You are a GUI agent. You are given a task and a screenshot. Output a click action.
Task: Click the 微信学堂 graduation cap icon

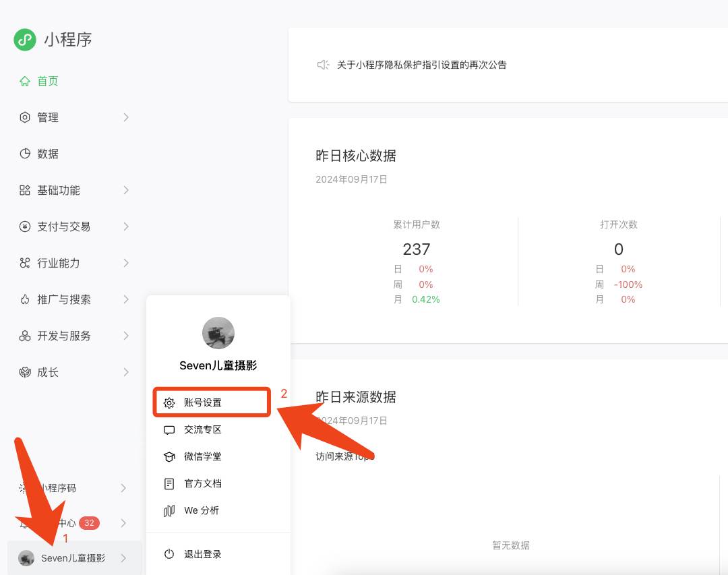tap(169, 456)
